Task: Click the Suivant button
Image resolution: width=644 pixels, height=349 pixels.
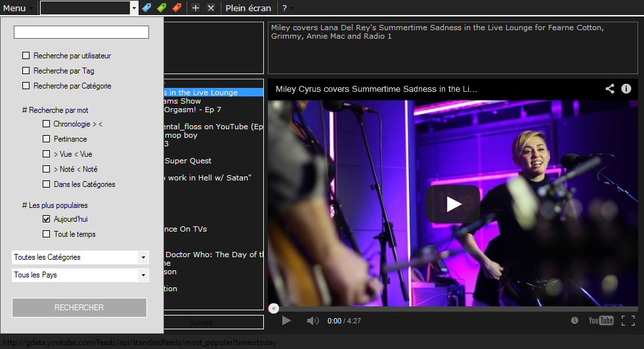Action: point(213,322)
